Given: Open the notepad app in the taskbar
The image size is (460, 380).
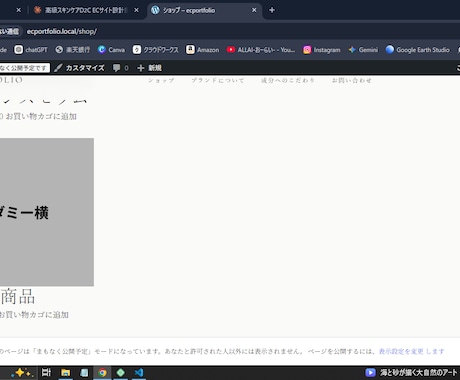Looking at the screenshot, I should (84, 373).
